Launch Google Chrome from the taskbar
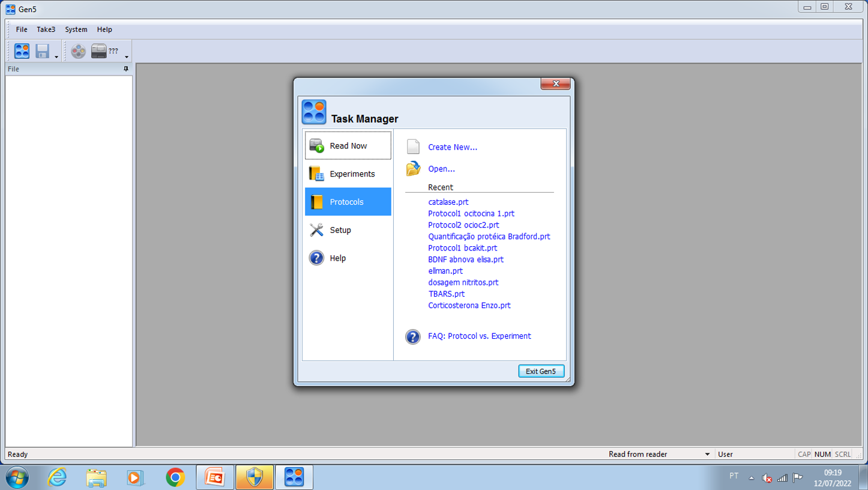The width and height of the screenshot is (868, 490). (x=175, y=477)
